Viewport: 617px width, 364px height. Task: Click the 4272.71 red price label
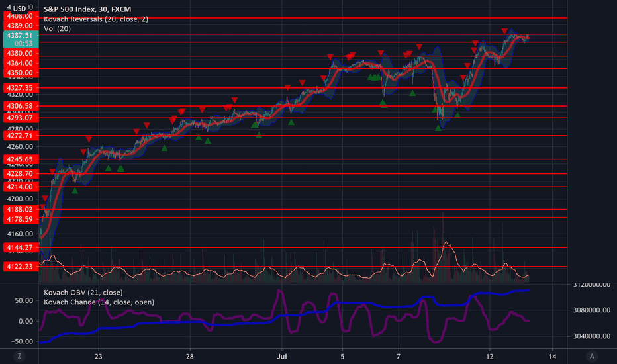21,136
